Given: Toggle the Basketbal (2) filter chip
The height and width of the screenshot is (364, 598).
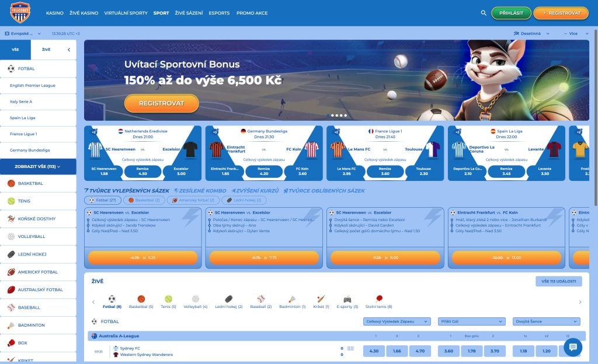Looking at the screenshot, I should tap(144, 200).
